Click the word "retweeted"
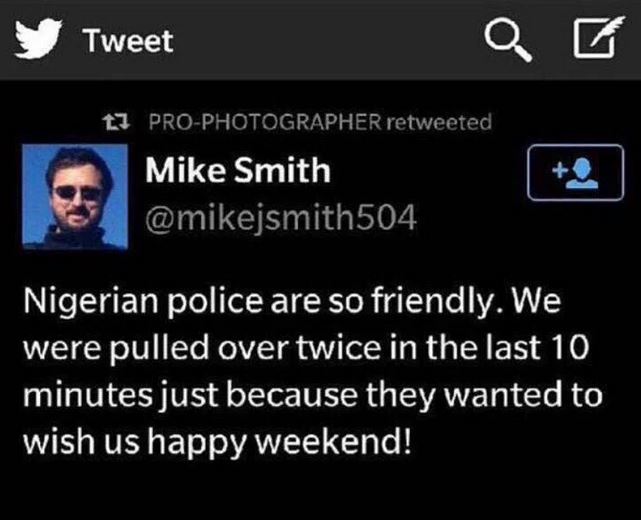 point(439,123)
